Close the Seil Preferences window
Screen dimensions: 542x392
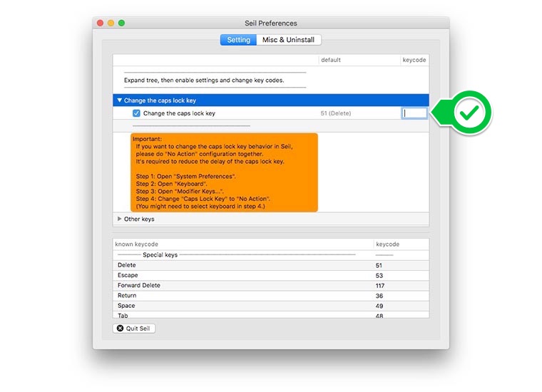click(x=101, y=23)
